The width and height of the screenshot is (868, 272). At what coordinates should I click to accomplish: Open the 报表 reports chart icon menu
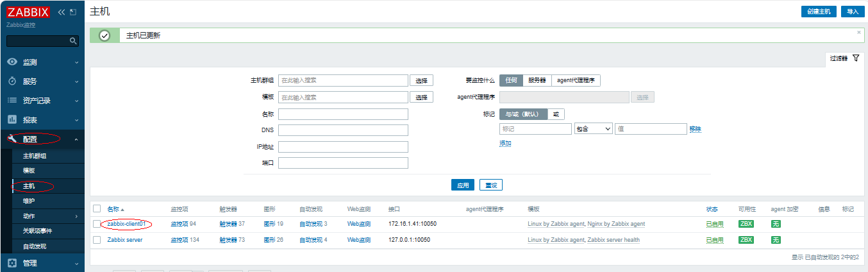pyautogui.click(x=12, y=120)
